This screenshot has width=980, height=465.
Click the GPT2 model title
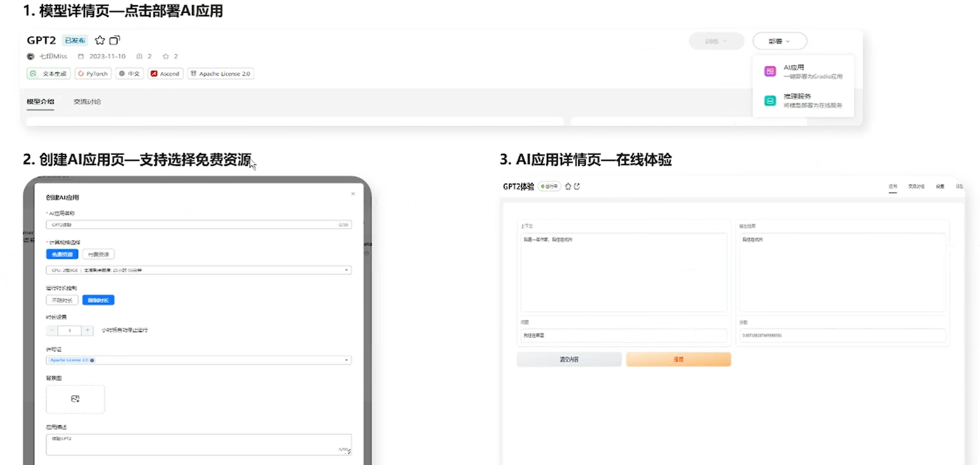click(x=41, y=40)
